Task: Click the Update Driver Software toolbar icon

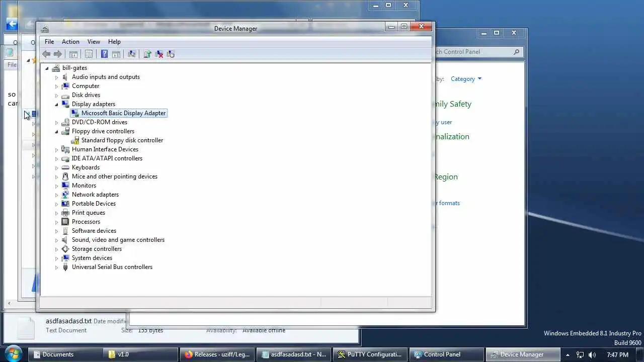Action: (147, 54)
